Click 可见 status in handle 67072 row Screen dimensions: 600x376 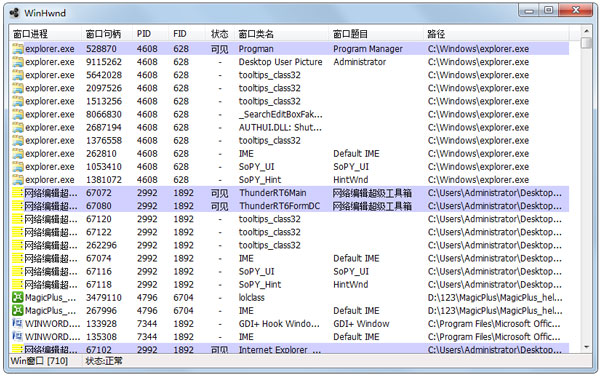coord(220,193)
